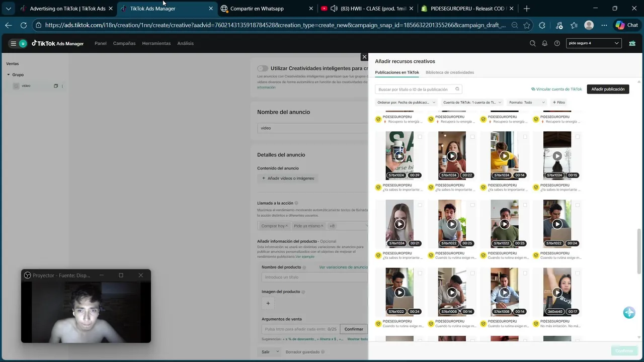Close the Añadir recursos creativos panel
Screen dimensions: 644x362
364,57
